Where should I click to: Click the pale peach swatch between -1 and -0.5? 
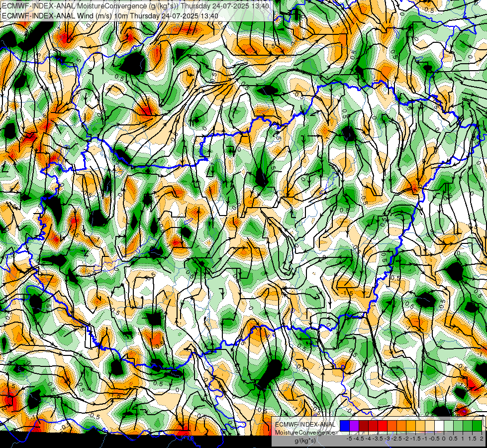(x=430, y=426)
